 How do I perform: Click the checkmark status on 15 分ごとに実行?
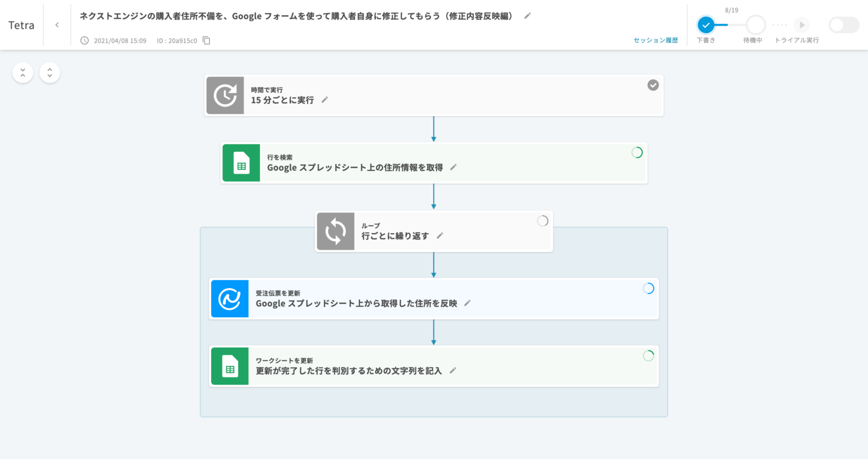[653, 85]
